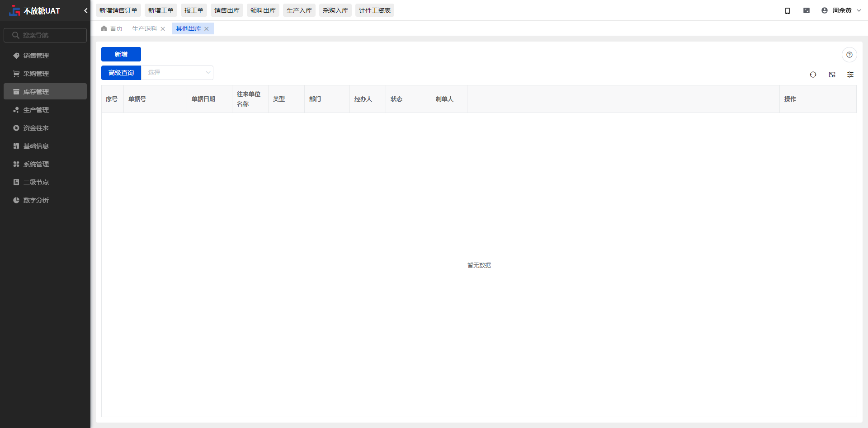Click the mobile device icon in the top bar
Image resolution: width=868 pixels, height=428 pixels.
pos(788,10)
